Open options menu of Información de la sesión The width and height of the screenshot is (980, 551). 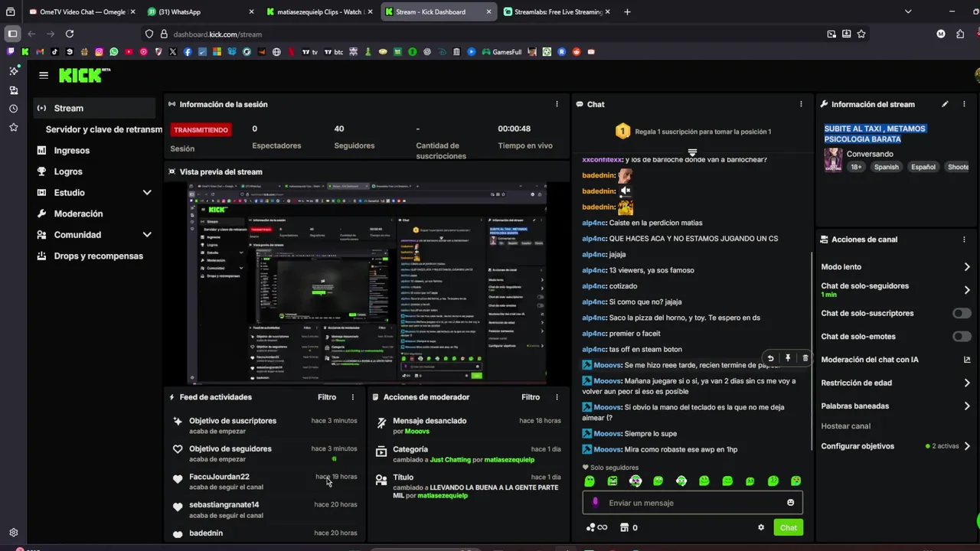point(557,104)
